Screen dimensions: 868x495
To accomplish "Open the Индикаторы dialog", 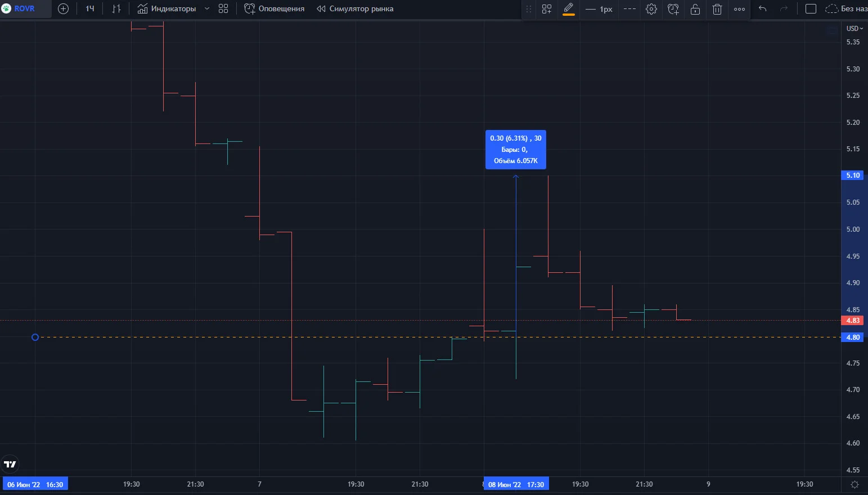I will 167,9.
